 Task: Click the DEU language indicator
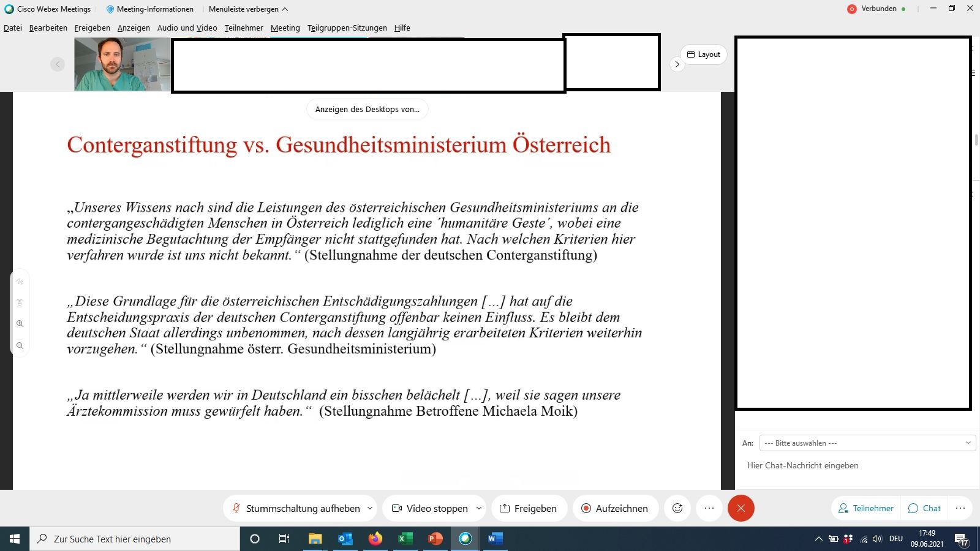pos(896,539)
